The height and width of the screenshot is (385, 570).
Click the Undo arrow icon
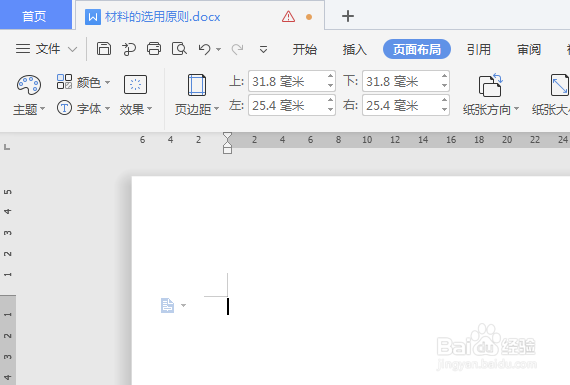[205, 49]
